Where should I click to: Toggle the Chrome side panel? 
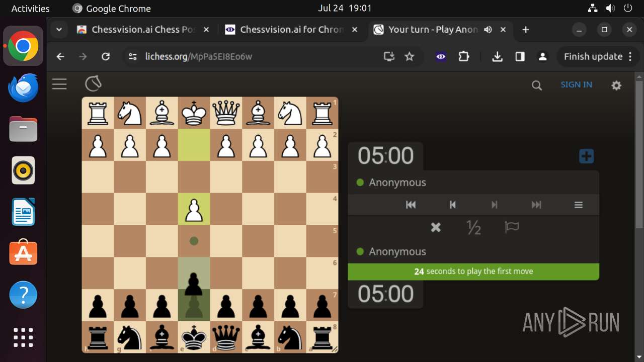520,57
